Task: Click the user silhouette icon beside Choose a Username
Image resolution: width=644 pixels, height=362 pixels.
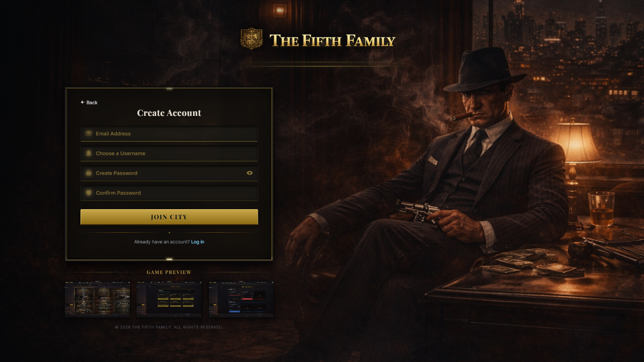Action: (x=89, y=153)
